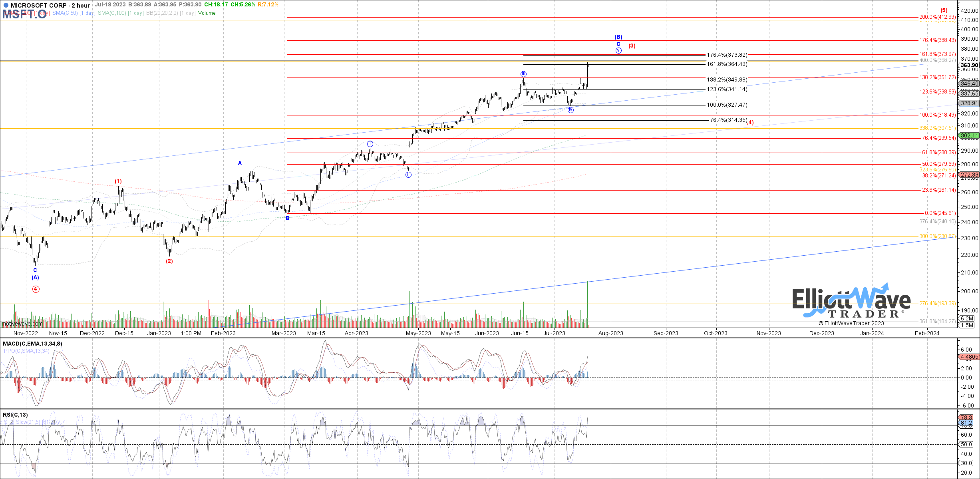Click circled red wave 4 marker

pos(36,289)
